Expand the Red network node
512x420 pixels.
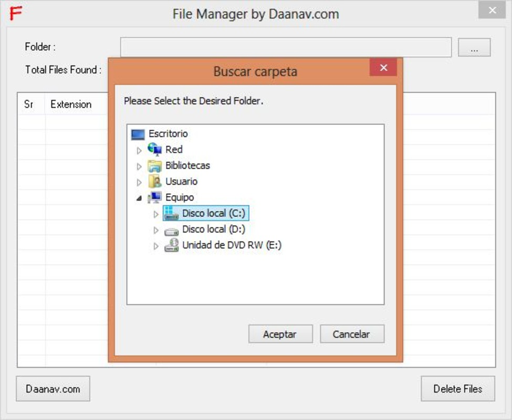pos(139,151)
